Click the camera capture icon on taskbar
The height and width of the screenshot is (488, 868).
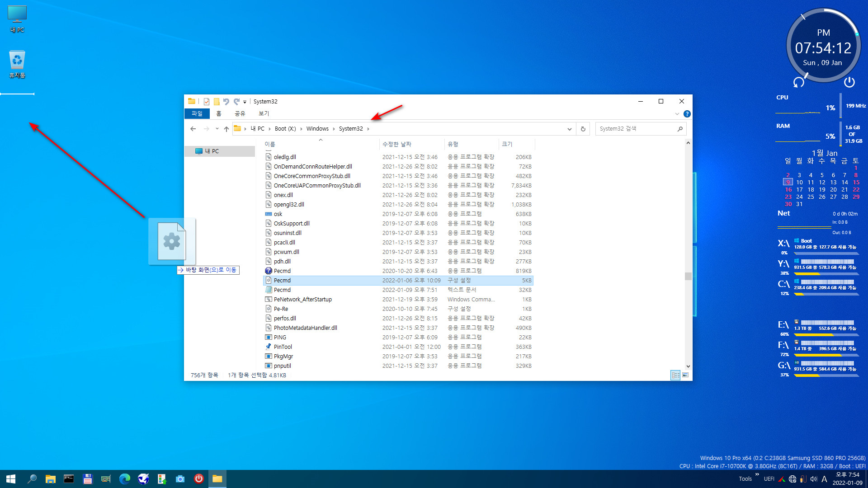pos(180,479)
